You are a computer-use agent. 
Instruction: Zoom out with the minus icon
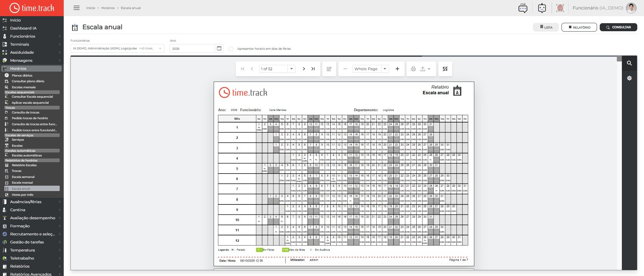tap(345, 69)
